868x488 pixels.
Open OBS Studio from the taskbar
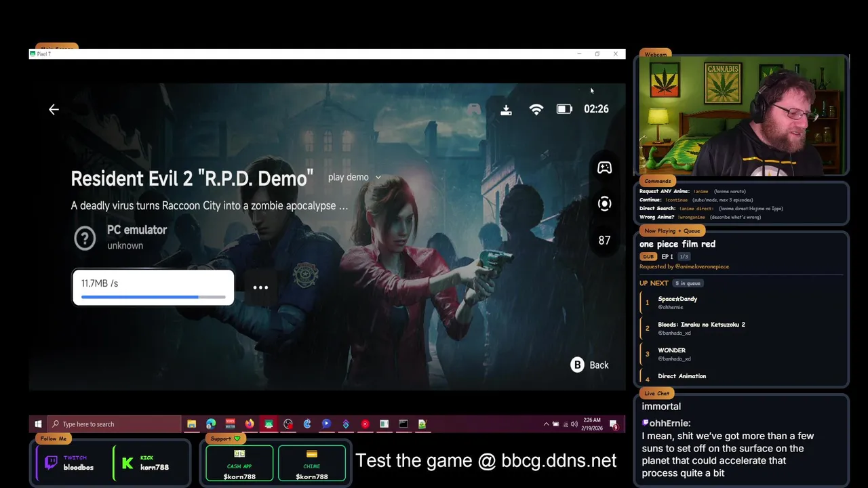288,424
